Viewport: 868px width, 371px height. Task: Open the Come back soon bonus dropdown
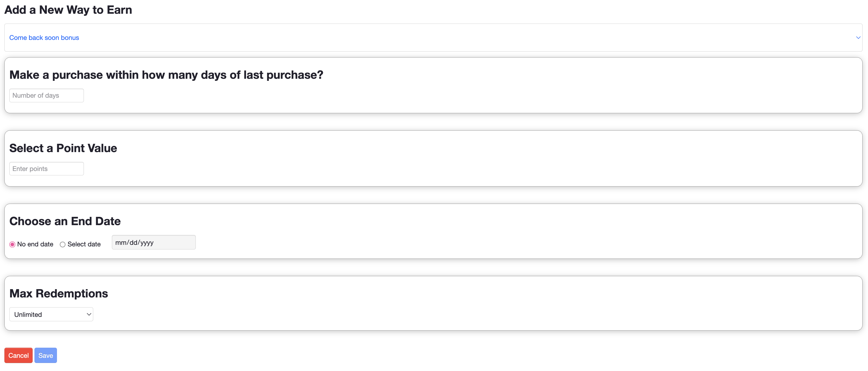tap(433, 38)
